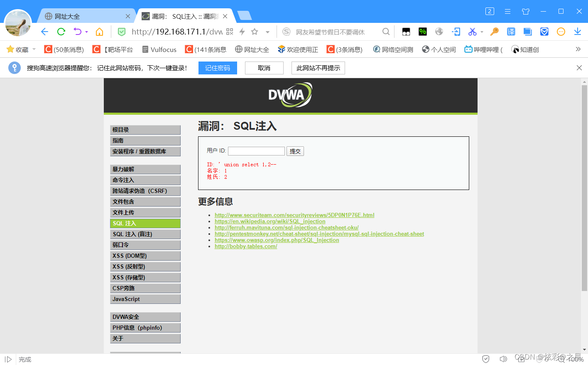The image size is (588, 365).
Task: Open the browser main menu hamburger icon
Action: pos(507,12)
